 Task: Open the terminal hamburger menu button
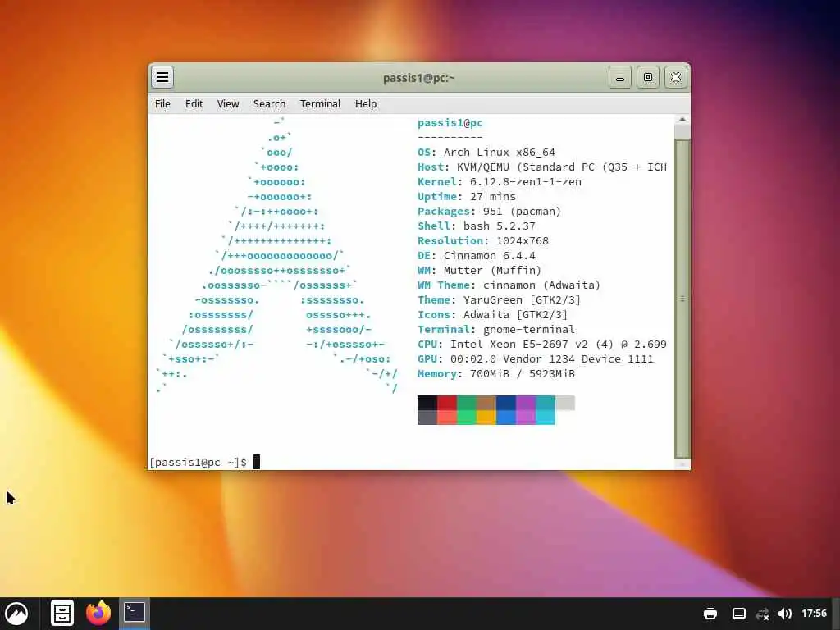pyautogui.click(x=162, y=77)
